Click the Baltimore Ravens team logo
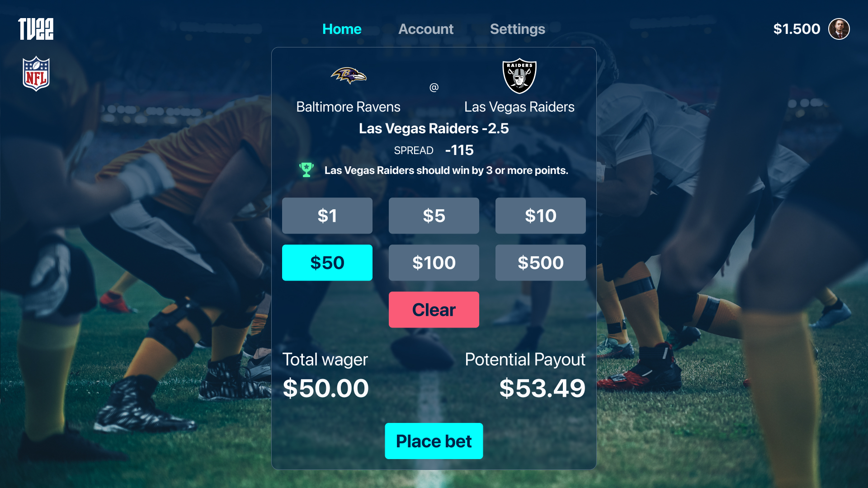 349,75
